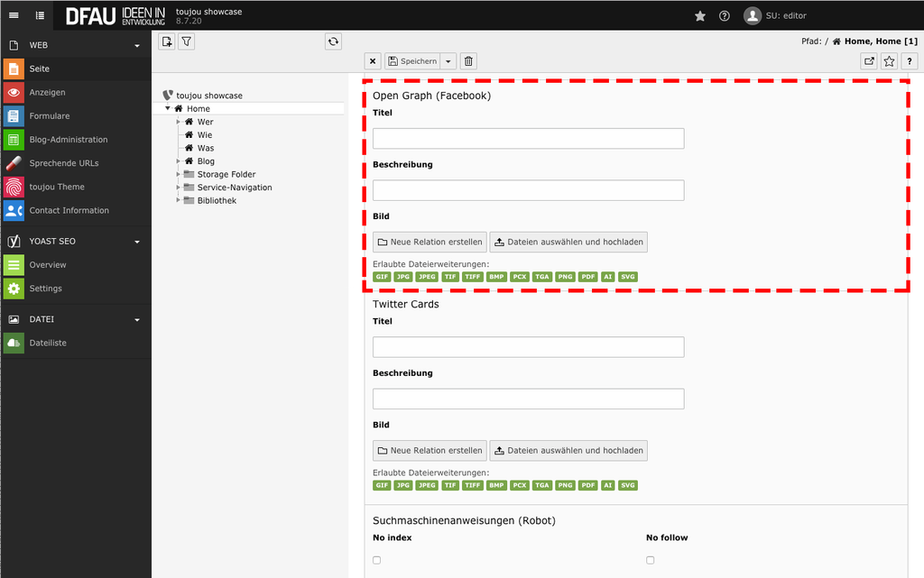Open the SU: editor user menu
Image resolution: width=924 pixels, height=578 pixels.
(775, 16)
